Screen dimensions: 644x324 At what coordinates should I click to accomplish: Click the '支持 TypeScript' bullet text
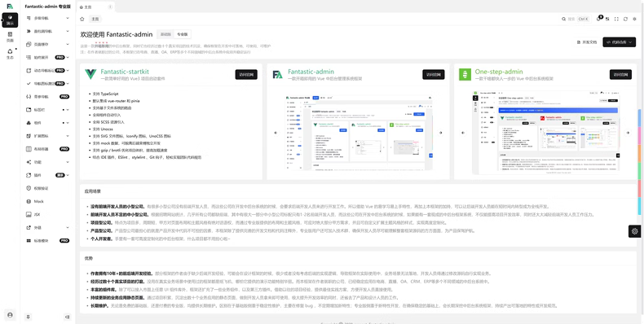(x=105, y=94)
